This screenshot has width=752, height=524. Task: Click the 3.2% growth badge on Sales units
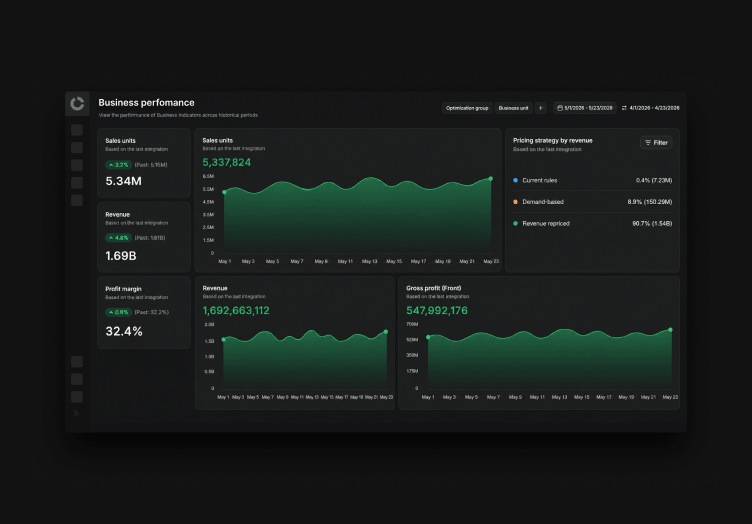click(118, 165)
